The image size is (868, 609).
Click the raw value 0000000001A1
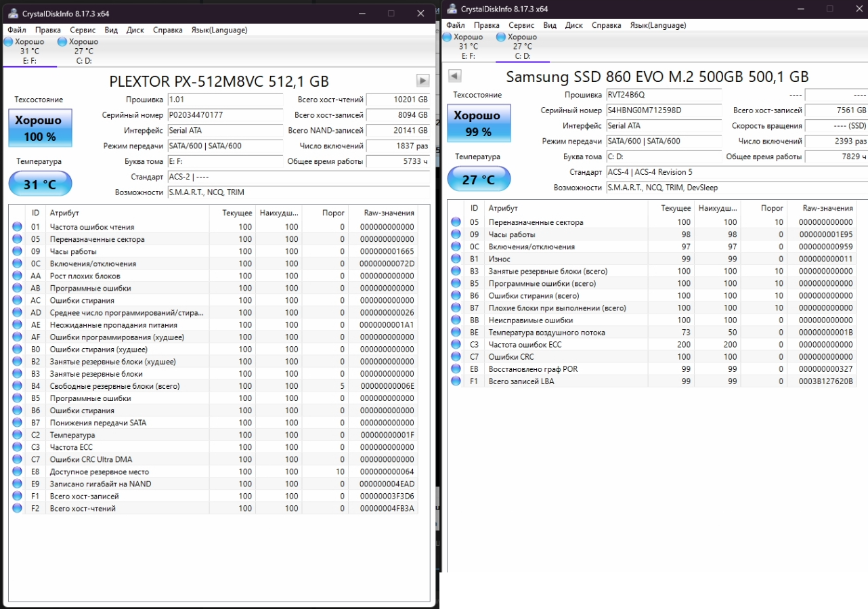point(387,325)
